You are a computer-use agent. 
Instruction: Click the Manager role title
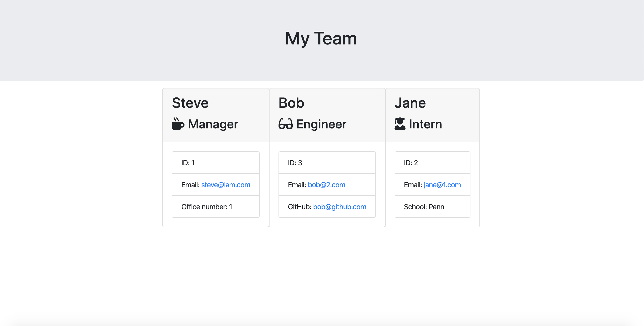(x=213, y=124)
